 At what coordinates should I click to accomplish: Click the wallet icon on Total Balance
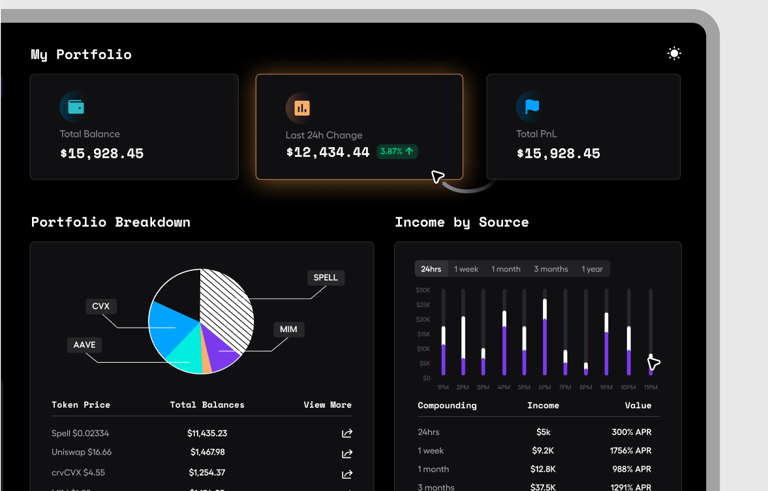click(x=76, y=107)
